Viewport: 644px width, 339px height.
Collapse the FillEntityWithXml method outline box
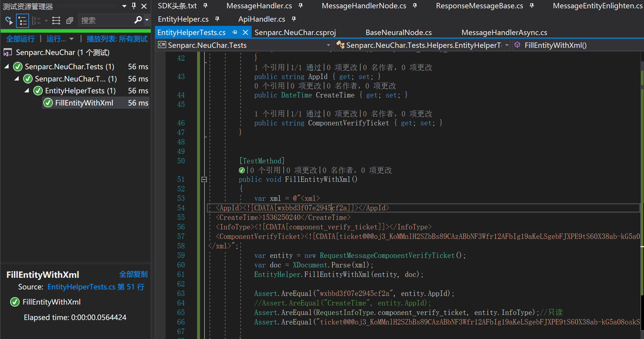click(204, 179)
